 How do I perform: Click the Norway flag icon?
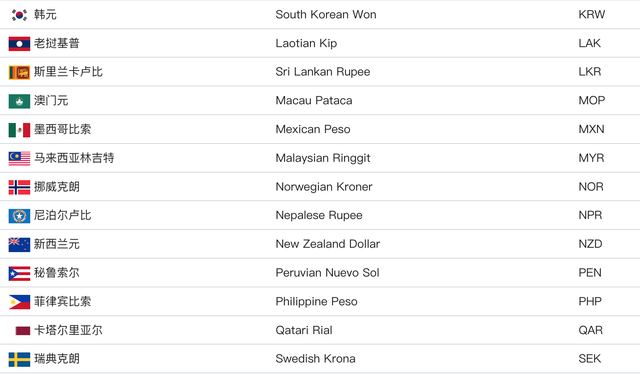(19, 187)
